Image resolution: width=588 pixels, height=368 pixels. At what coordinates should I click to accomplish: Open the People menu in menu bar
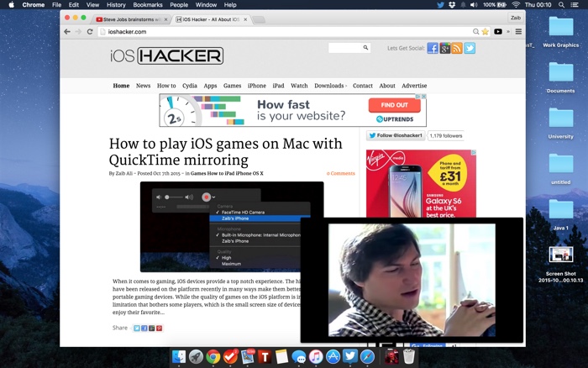tap(179, 5)
